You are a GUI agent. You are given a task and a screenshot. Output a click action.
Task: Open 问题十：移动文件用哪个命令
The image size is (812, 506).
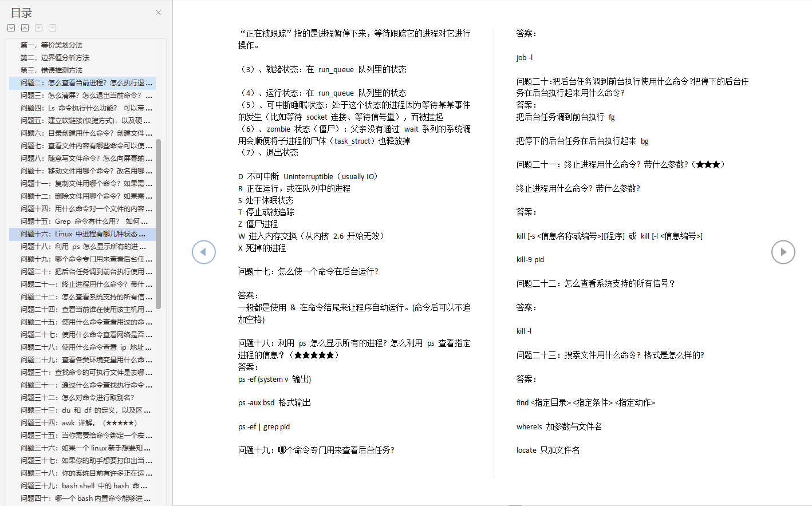point(82,171)
